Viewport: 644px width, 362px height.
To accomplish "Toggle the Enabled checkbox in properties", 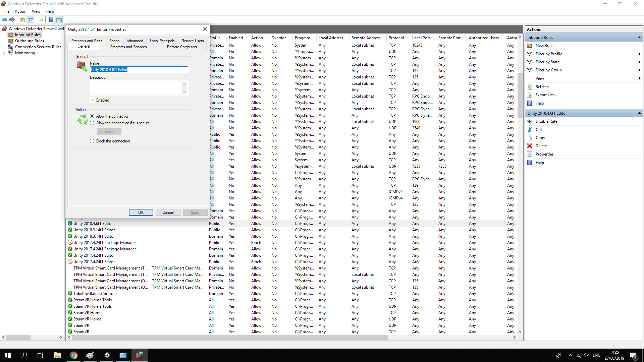I will click(x=92, y=100).
